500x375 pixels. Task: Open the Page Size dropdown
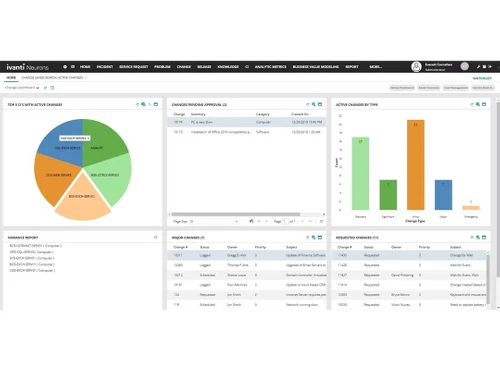click(x=214, y=221)
